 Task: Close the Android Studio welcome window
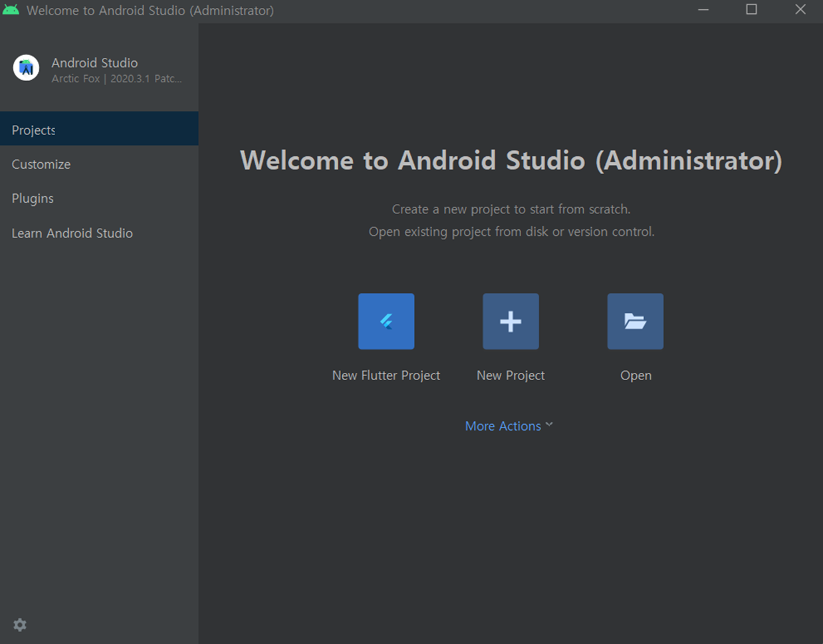[800, 10]
